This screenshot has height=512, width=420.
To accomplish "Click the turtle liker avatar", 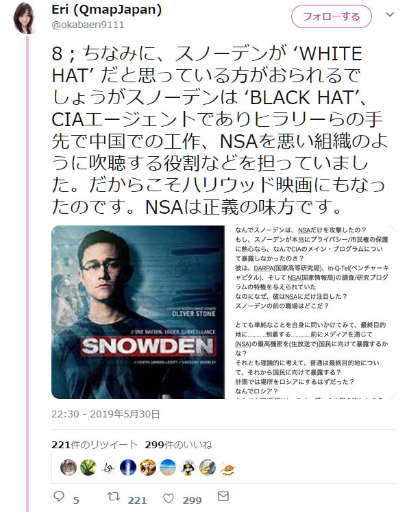I will 227,467.
